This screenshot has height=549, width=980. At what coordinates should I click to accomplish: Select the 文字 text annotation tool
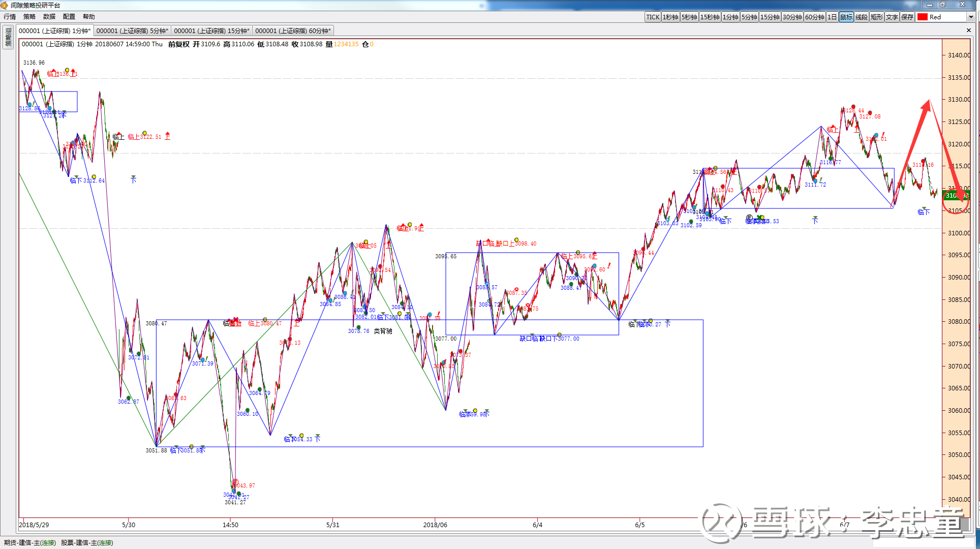pos(892,17)
